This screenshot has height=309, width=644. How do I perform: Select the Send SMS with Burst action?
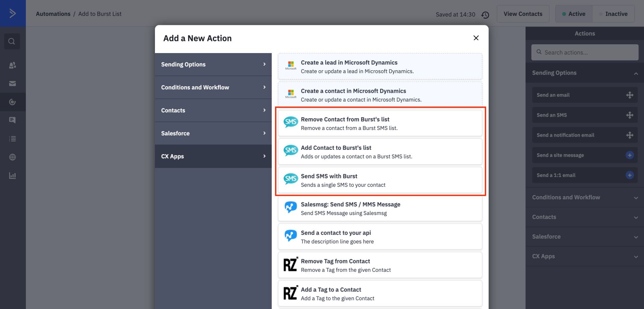tap(380, 180)
